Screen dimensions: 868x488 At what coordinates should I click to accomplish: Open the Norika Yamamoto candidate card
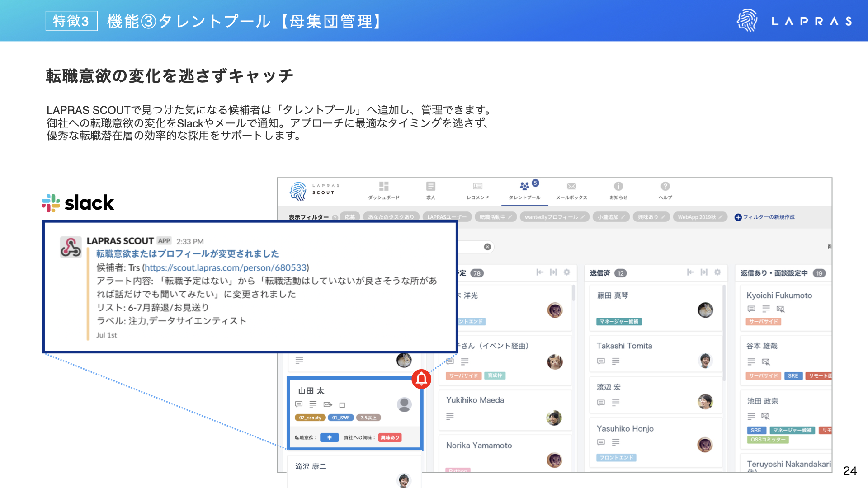tap(505, 454)
